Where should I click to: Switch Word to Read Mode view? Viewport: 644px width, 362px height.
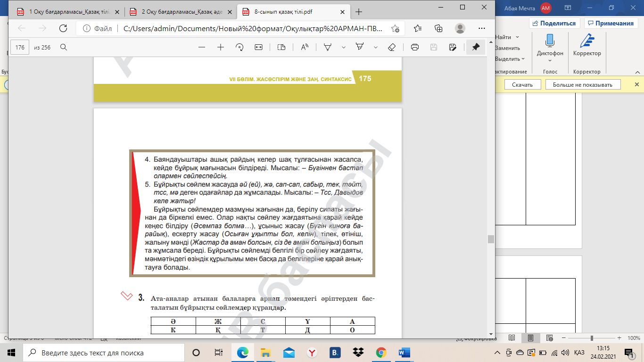(x=512, y=338)
